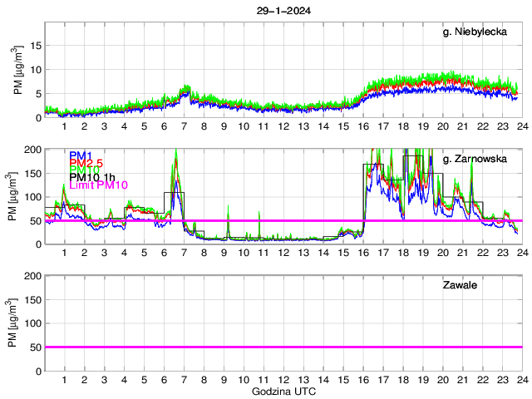Click hour 16 tick under Zarnowska plot
The image size is (532, 399).
click(x=362, y=253)
